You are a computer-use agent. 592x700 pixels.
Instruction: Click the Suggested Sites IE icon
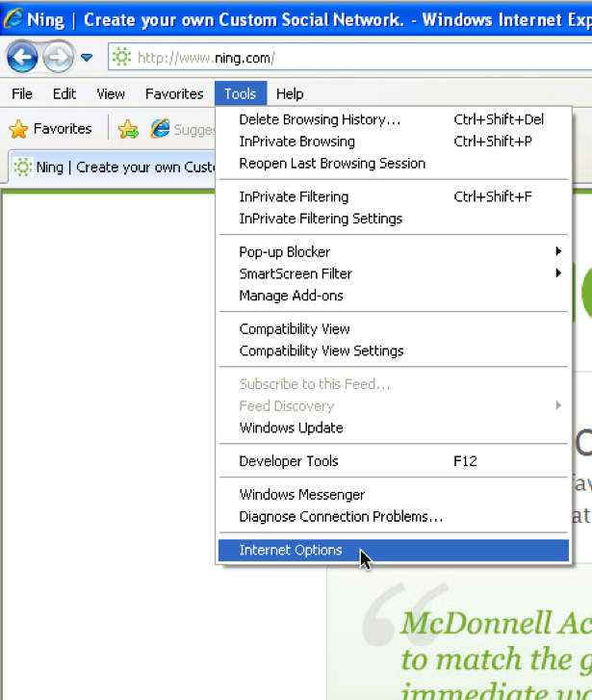160,129
